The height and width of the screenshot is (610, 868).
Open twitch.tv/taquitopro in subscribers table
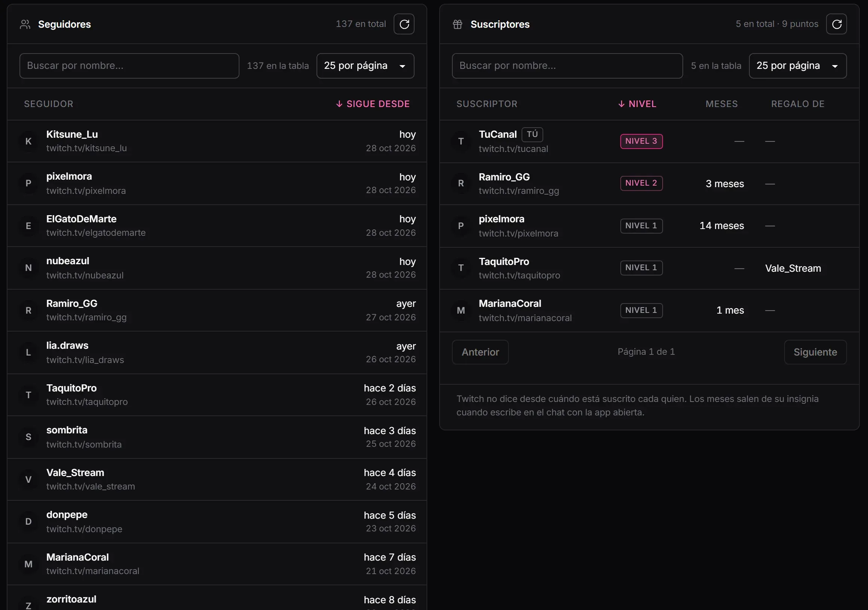coord(519,275)
